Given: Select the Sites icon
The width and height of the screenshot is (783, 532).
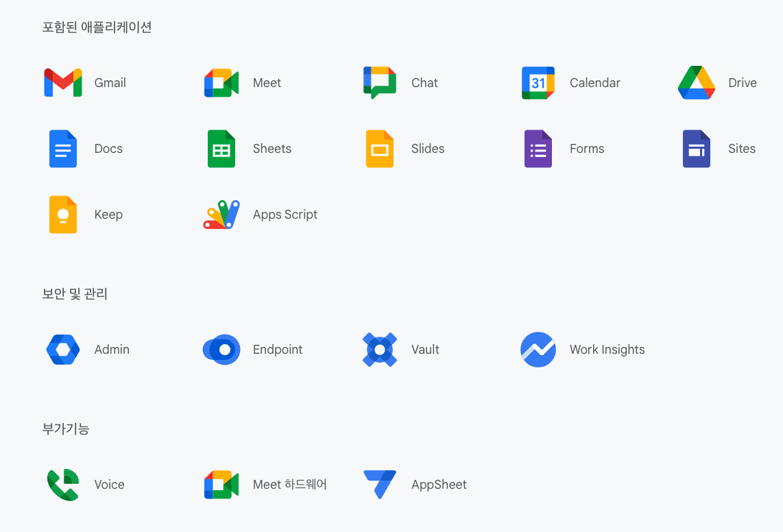Looking at the screenshot, I should tap(697, 149).
